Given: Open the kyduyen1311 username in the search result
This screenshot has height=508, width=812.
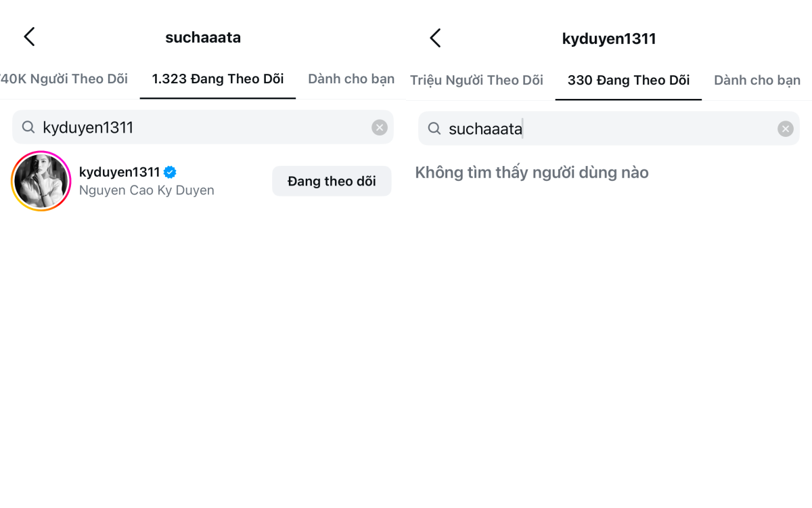Looking at the screenshot, I should click(x=119, y=172).
